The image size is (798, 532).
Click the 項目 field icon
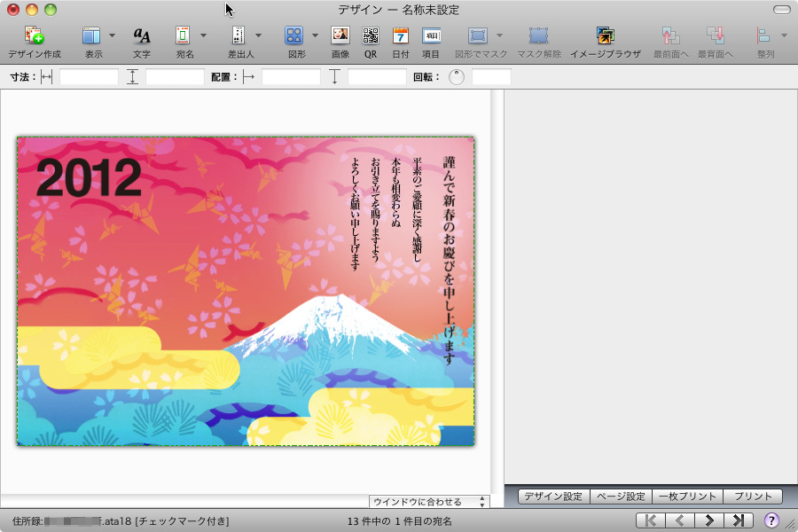pos(431,36)
